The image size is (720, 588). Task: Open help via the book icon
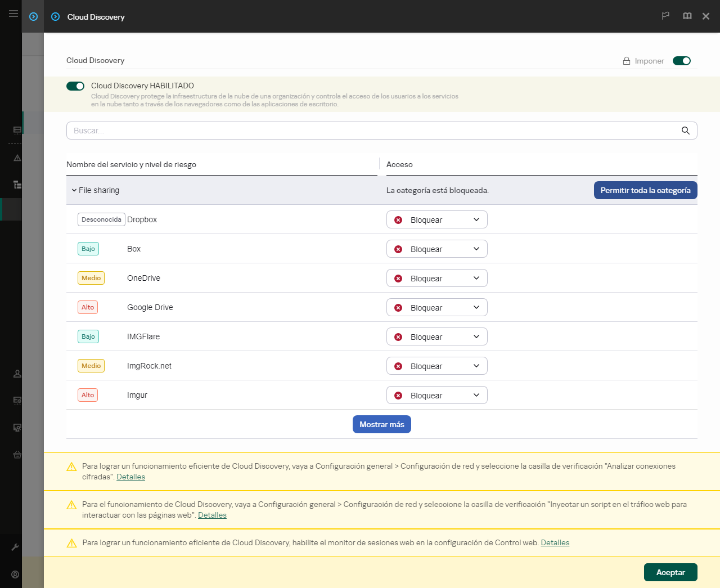point(687,16)
